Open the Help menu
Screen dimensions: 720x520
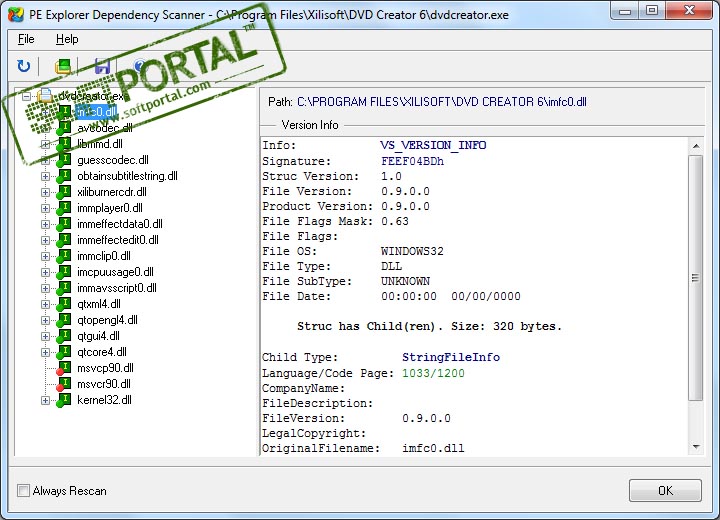click(x=67, y=40)
